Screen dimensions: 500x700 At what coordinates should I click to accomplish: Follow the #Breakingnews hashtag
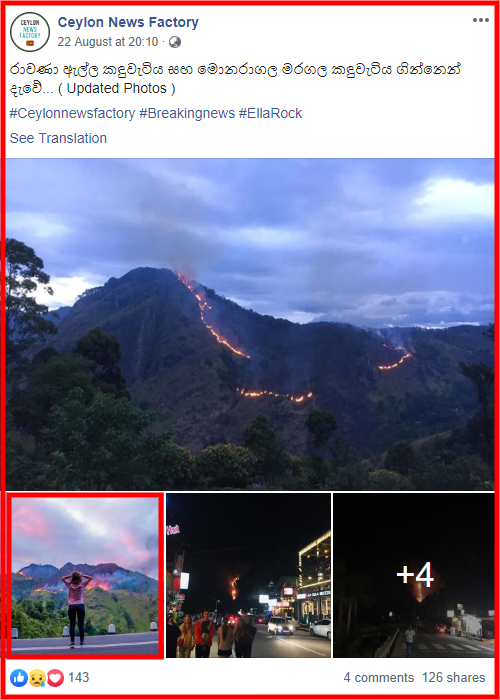click(187, 113)
